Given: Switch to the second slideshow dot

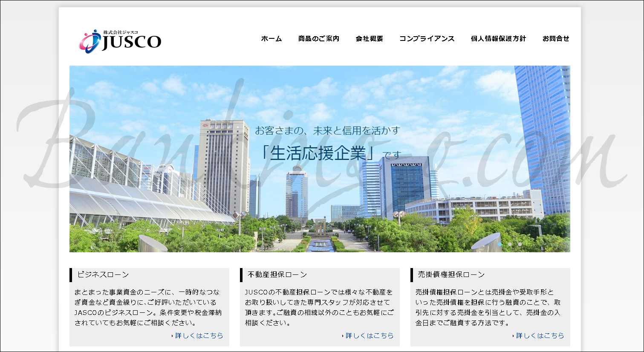Looking at the screenshot, I should (510, 244).
